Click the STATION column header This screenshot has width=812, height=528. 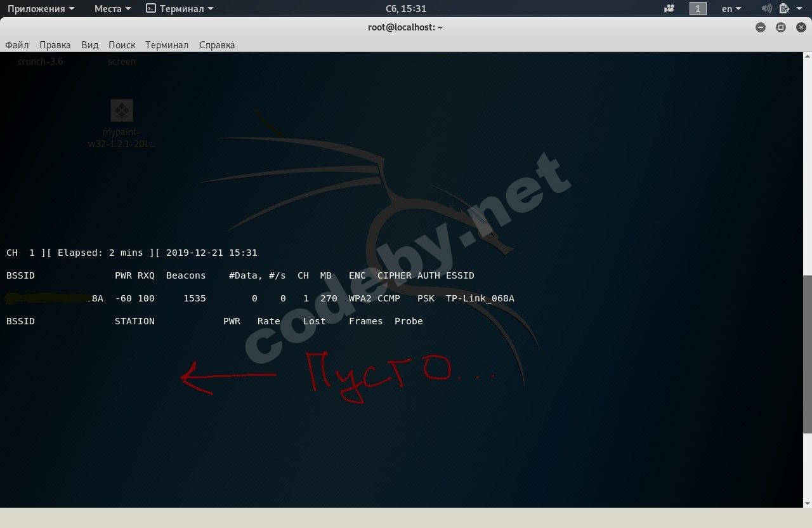point(134,321)
